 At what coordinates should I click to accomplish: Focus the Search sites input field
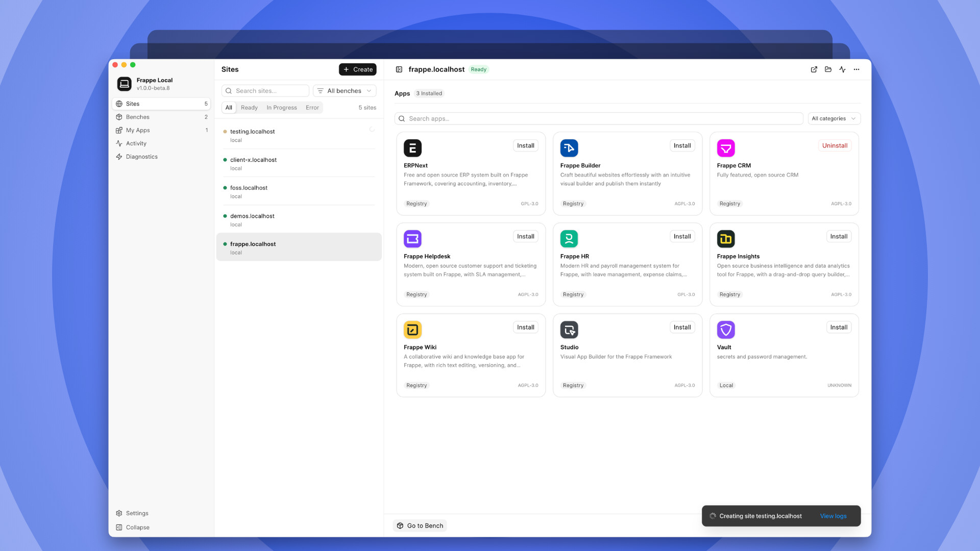click(x=265, y=91)
